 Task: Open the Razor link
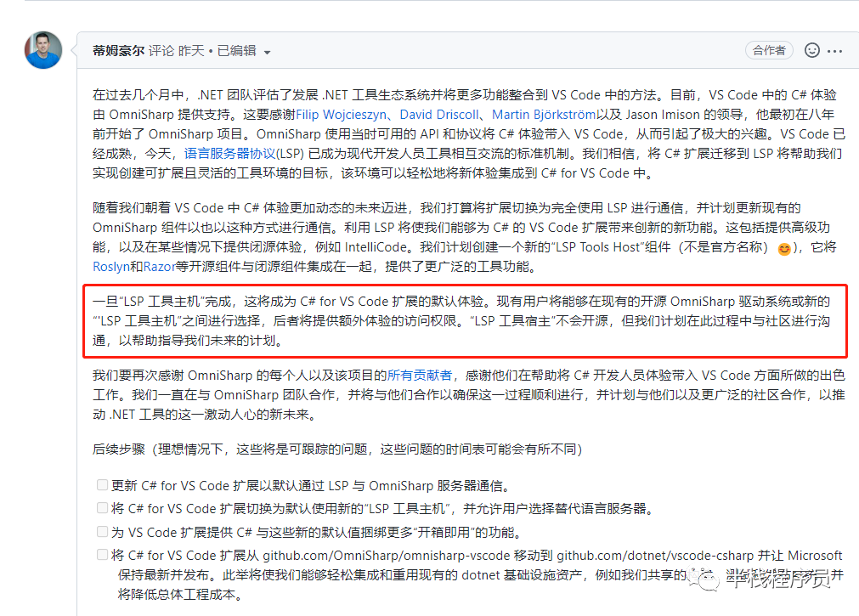(x=159, y=267)
